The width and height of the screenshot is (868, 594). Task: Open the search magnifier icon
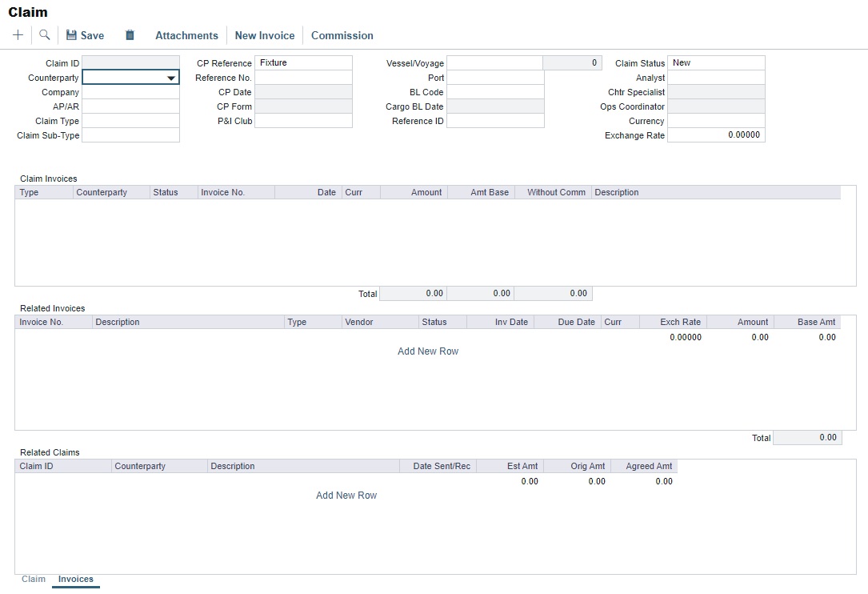pos(44,34)
